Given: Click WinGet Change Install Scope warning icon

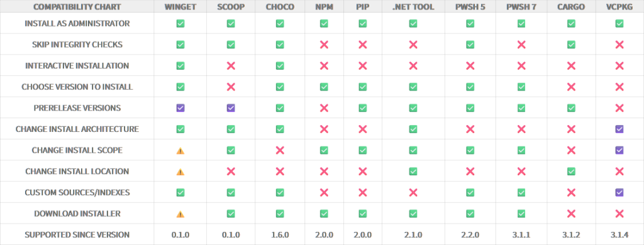Looking at the screenshot, I should point(180,151).
